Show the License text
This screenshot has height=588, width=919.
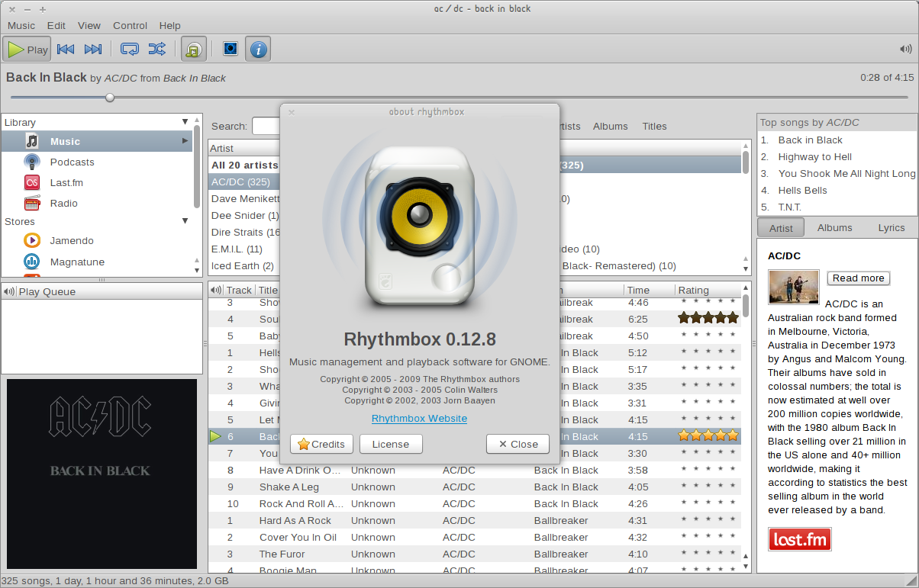(391, 444)
